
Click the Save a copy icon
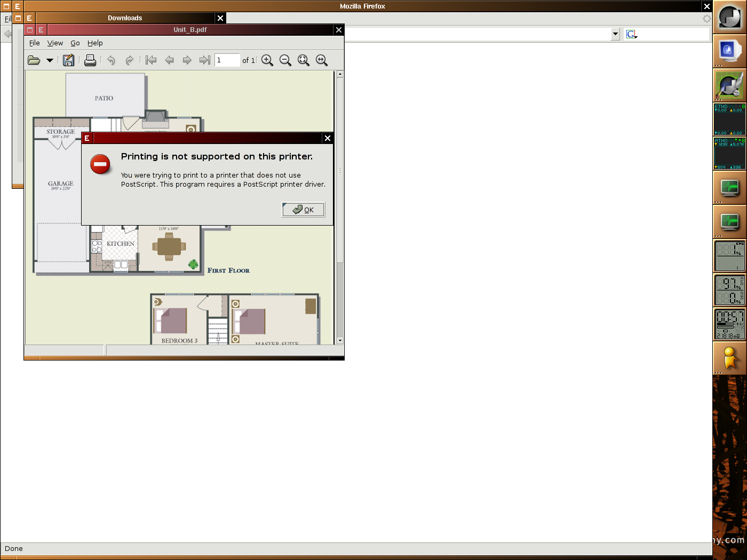coord(68,60)
